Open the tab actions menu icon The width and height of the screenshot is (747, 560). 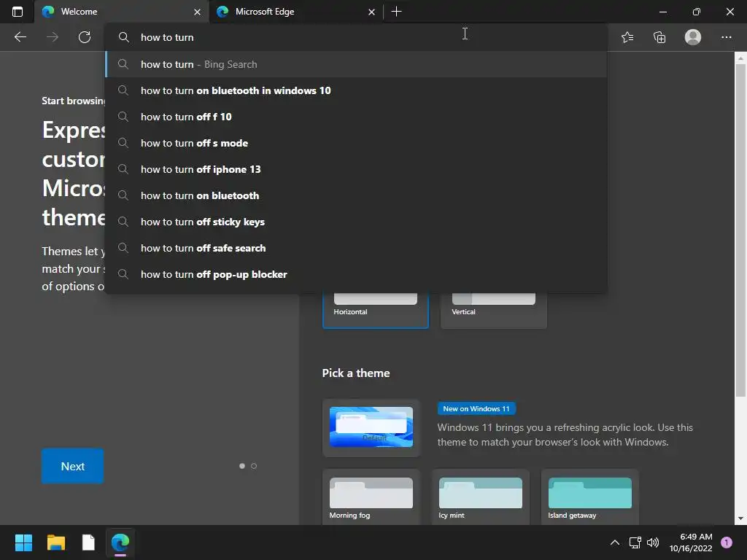click(x=18, y=12)
